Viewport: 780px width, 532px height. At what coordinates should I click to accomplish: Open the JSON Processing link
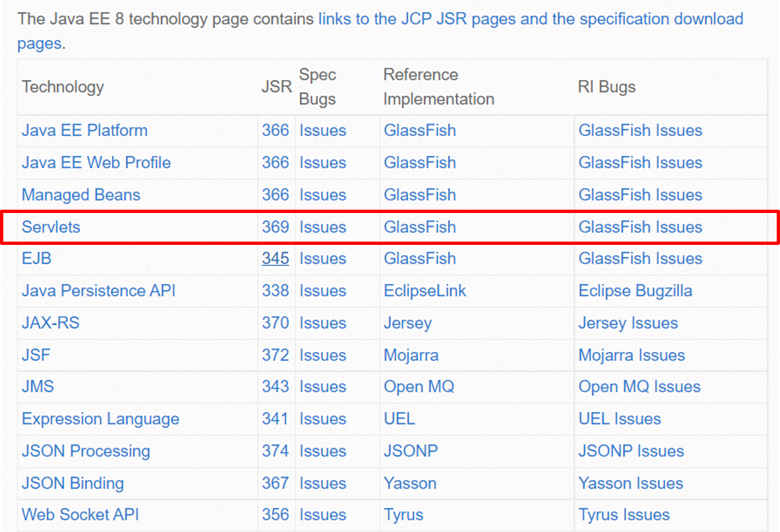click(86, 451)
